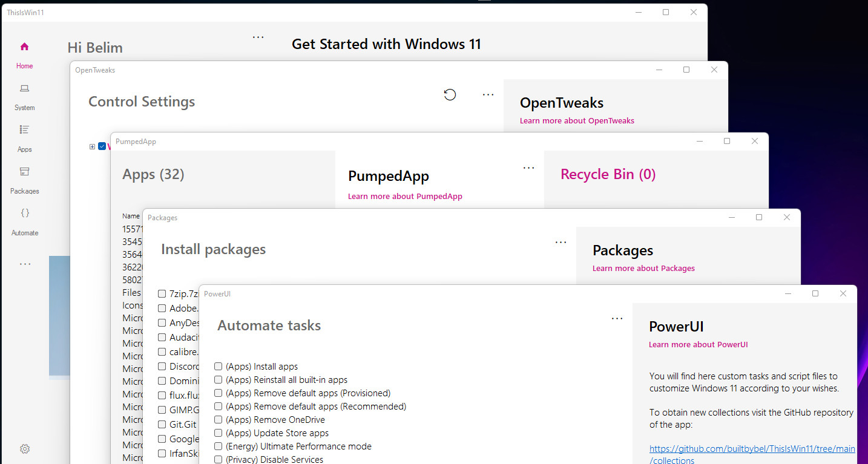This screenshot has height=464, width=868.
Task: Open the GitHub collections URL link
Action: click(x=752, y=454)
